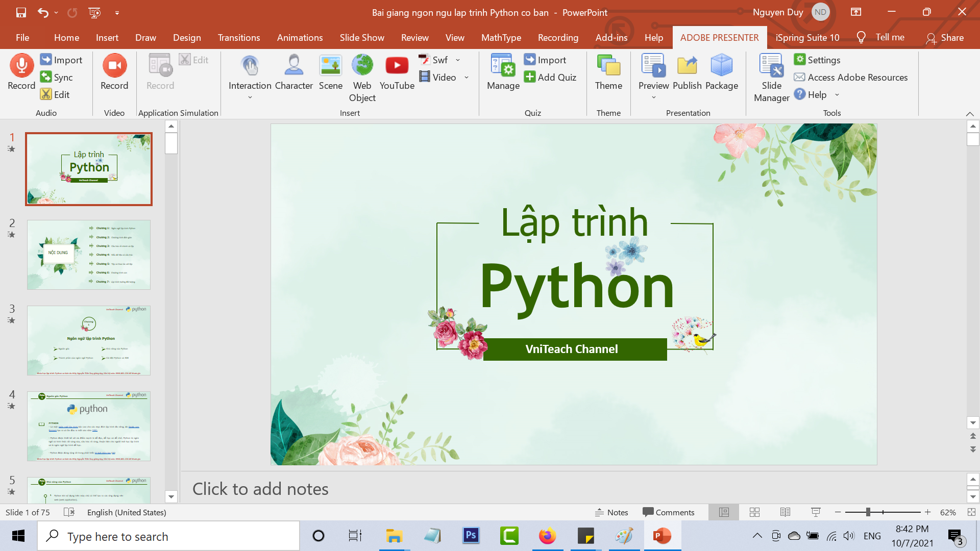Click Add Quiz in the Quiz group
The height and width of the screenshot is (551, 980).
(x=551, y=77)
